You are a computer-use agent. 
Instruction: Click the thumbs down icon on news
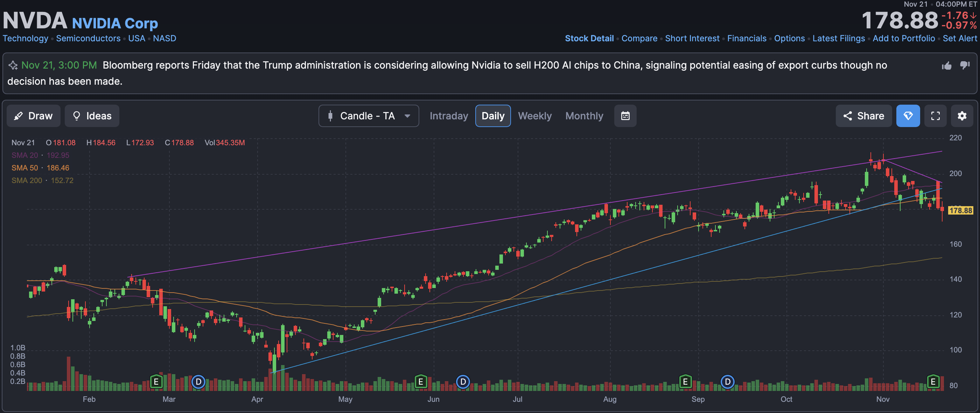(965, 65)
